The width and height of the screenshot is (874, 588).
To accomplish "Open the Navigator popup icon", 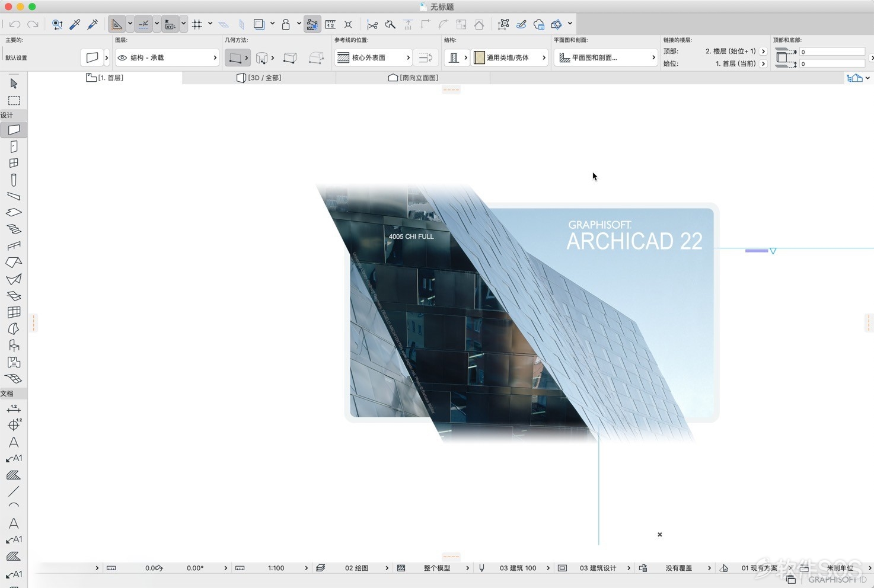I will click(x=855, y=78).
